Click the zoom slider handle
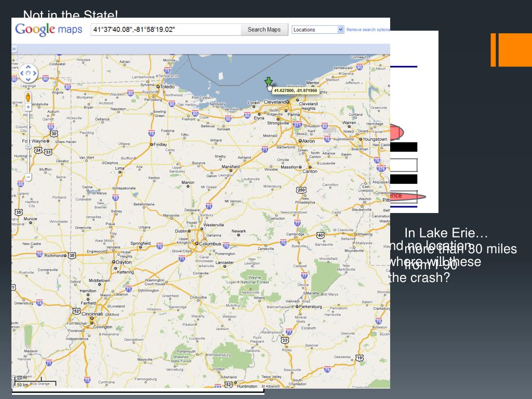The image size is (532, 399). tap(28, 147)
